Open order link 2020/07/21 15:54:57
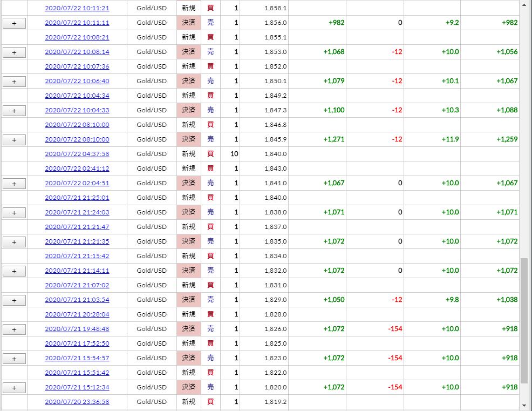532x411 pixels. coord(77,359)
